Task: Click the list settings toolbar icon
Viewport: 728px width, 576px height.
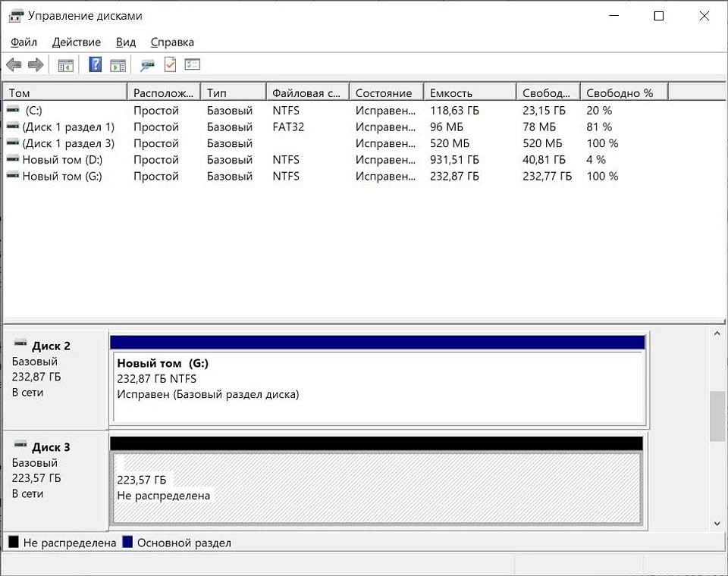Action: 192,64
